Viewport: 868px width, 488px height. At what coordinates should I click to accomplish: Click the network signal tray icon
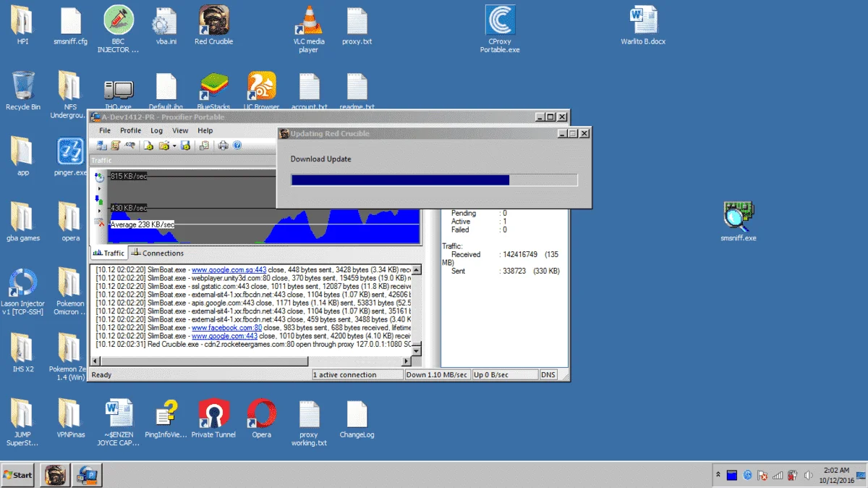[778, 476]
